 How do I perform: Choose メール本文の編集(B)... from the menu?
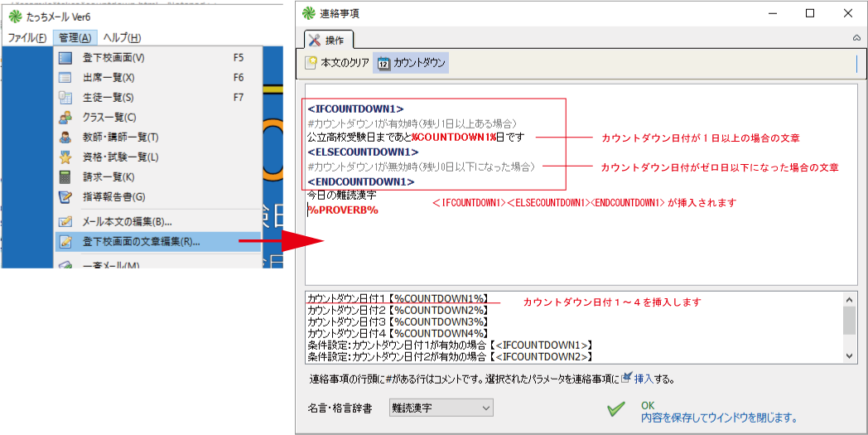(127, 221)
